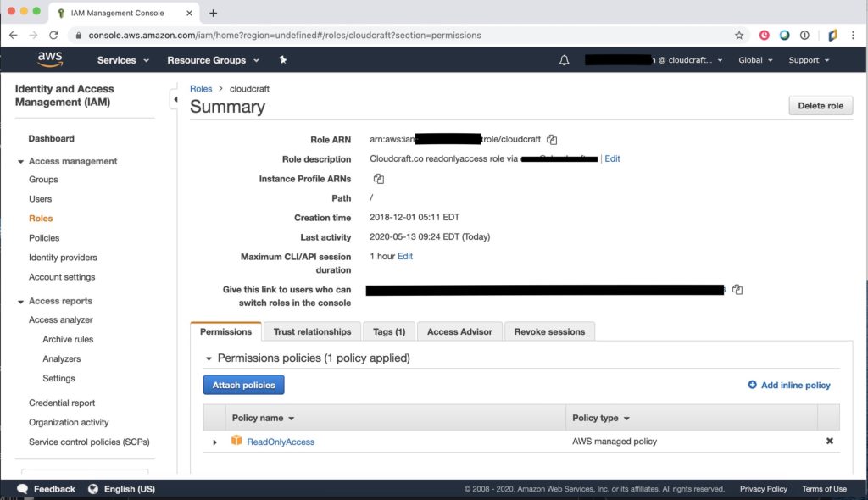
Task: Collapse the IAM sidebar panel
Action: (x=175, y=100)
